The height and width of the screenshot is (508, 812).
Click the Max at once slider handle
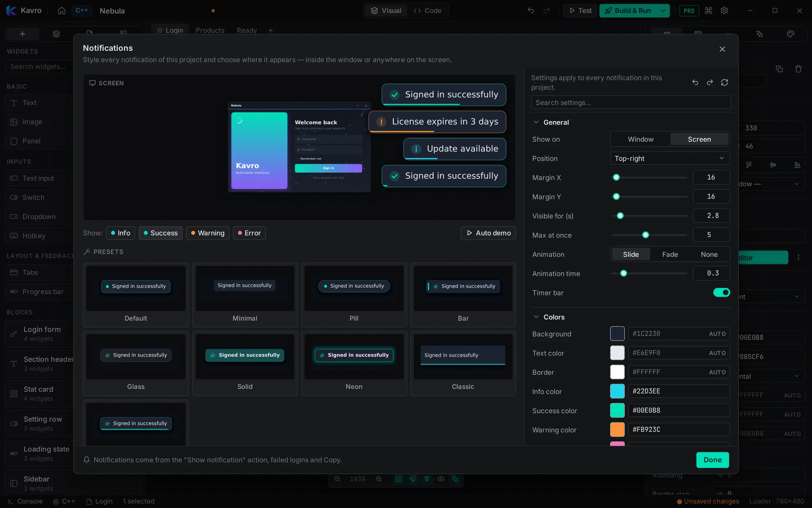pos(645,235)
